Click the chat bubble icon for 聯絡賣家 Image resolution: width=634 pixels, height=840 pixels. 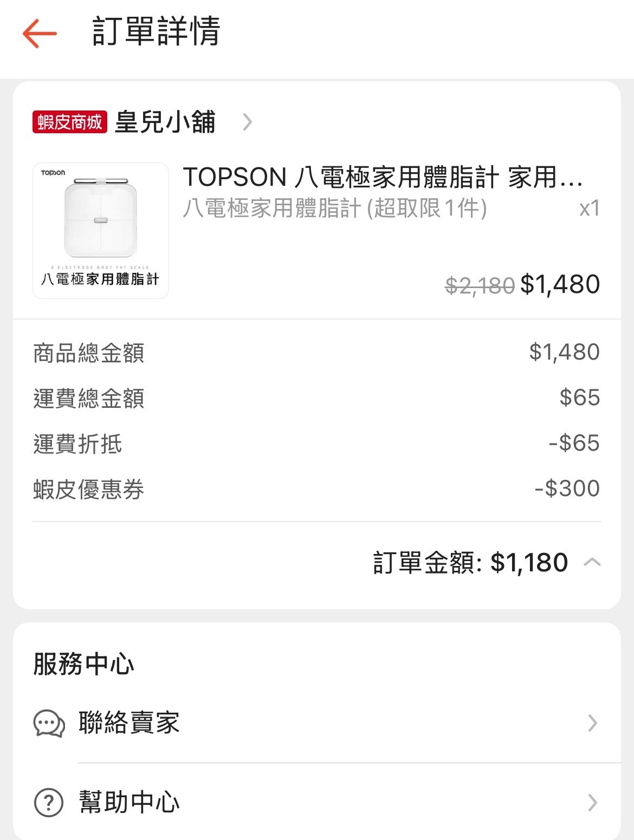pos(49,723)
